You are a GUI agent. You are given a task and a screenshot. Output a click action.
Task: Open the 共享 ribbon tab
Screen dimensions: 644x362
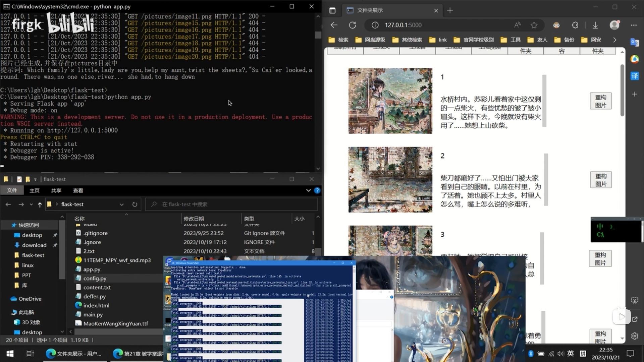(56, 190)
